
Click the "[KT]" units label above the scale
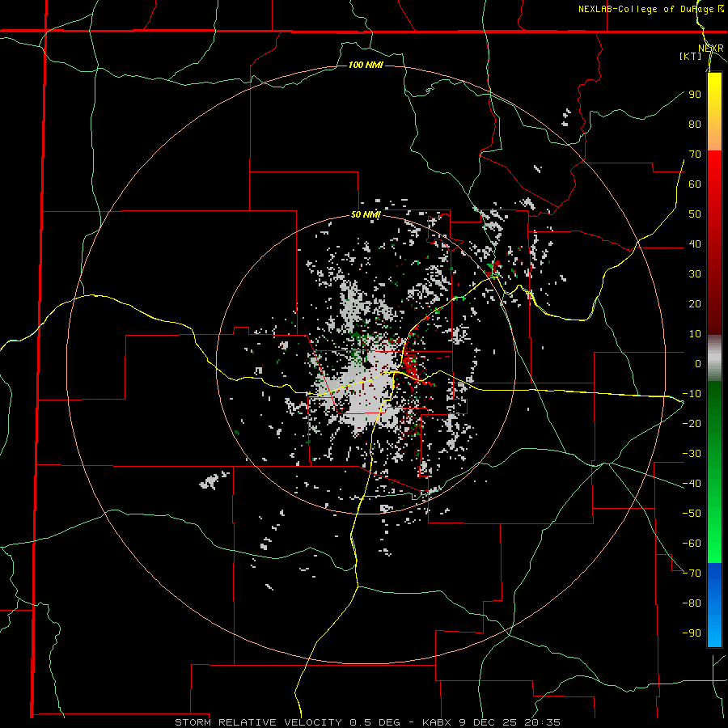(x=691, y=56)
